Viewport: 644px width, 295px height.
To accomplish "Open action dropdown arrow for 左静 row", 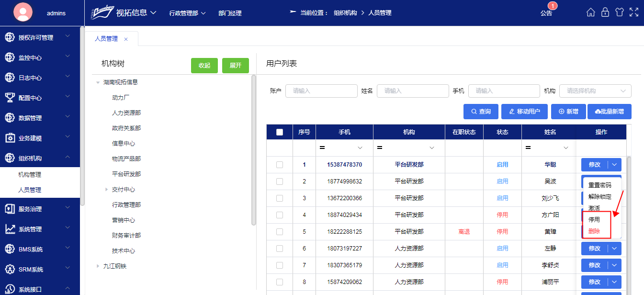I will click(x=614, y=249).
